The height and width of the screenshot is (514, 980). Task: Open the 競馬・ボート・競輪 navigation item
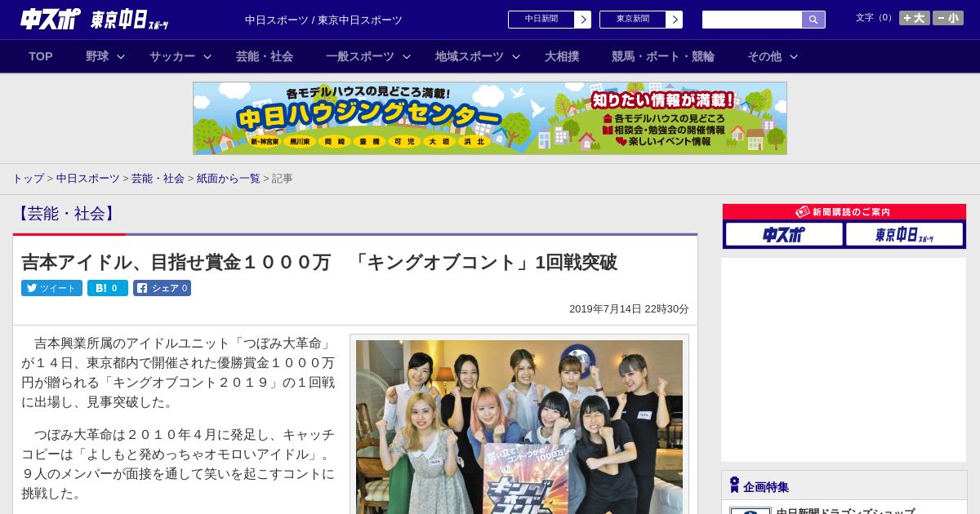(663, 56)
